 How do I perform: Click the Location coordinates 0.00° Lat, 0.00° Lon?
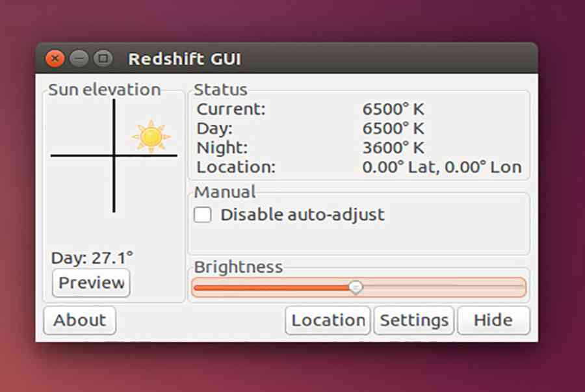pyautogui.click(x=442, y=167)
